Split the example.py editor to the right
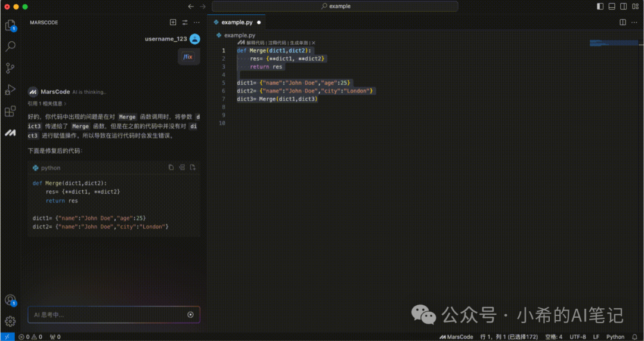The height and width of the screenshot is (341, 644). [x=623, y=23]
